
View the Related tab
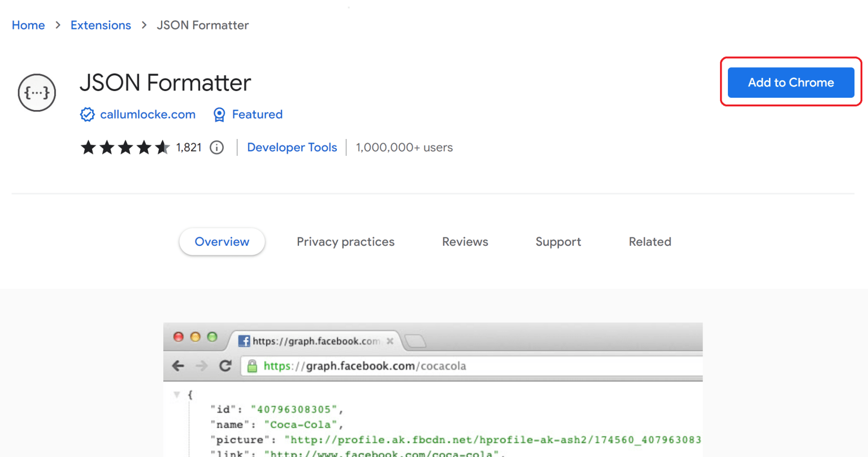coord(649,241)
